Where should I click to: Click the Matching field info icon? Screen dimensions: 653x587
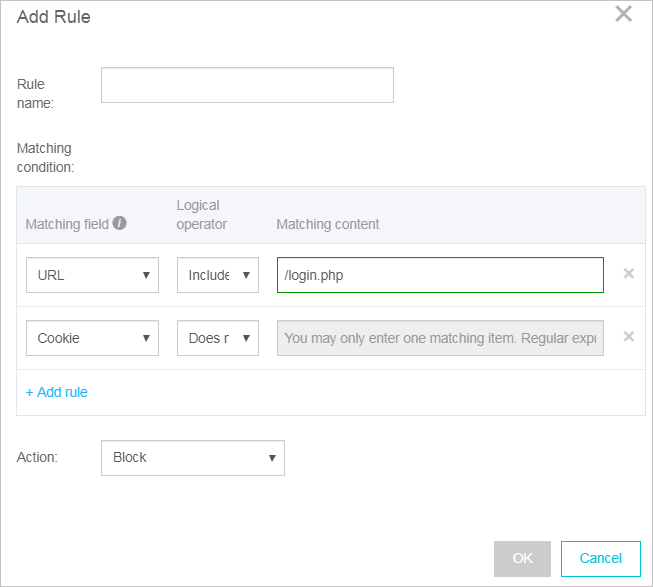(x=120, y=224)
